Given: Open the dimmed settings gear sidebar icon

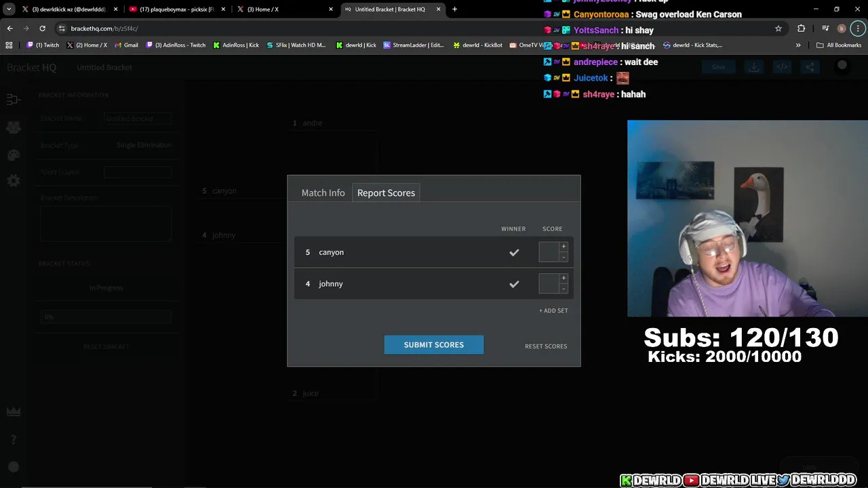Looking at the screenshot, I should (13, 181).
